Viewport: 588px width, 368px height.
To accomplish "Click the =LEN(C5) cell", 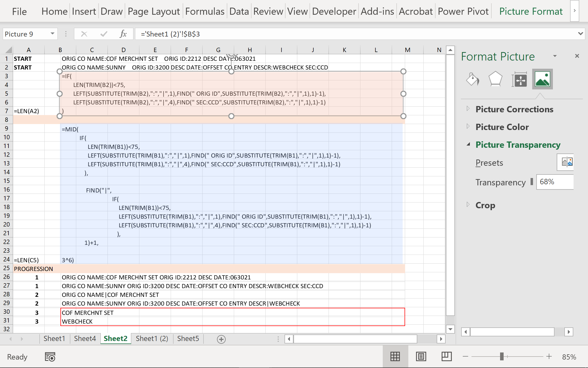I will point(29,260).
